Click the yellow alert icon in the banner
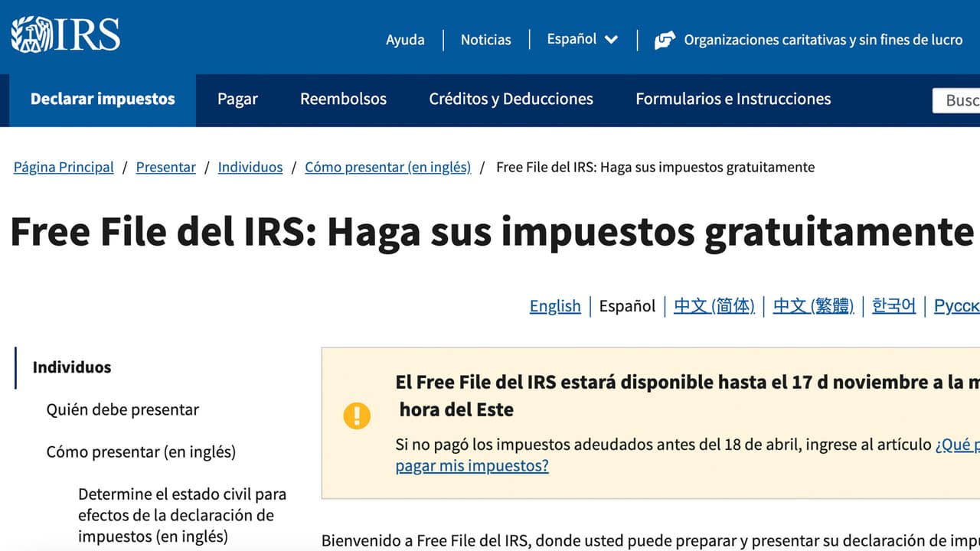Image resolution: width=980 pixels, height=551 pixels. [357, 416]
